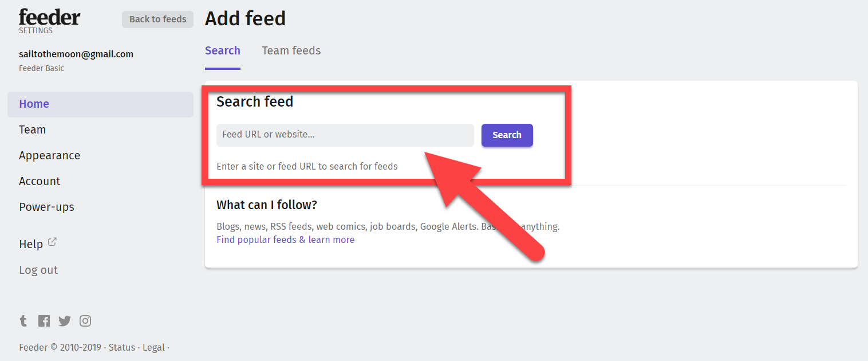Select the Account menu item
The image size is (868, 361).
[x=40, y=181]
